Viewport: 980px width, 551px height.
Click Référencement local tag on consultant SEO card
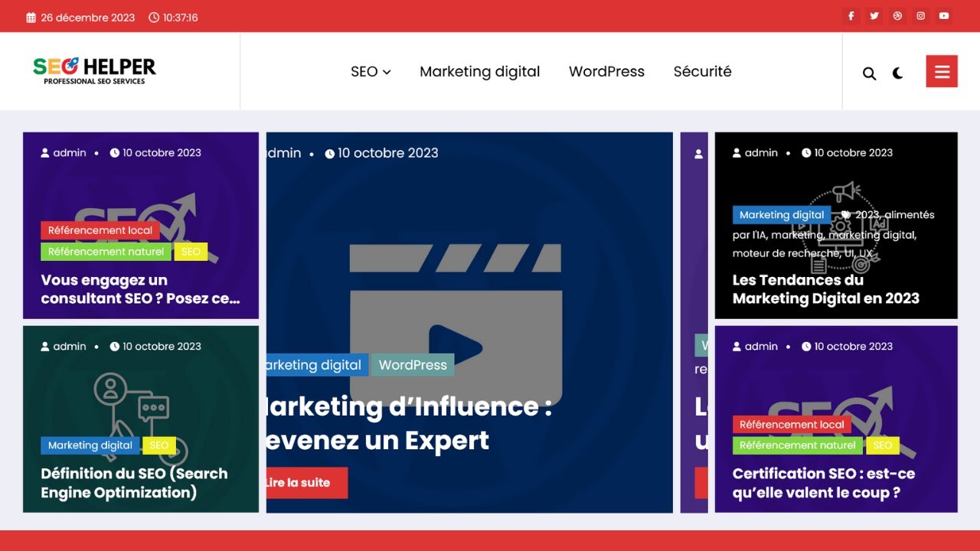coord(100,230)
